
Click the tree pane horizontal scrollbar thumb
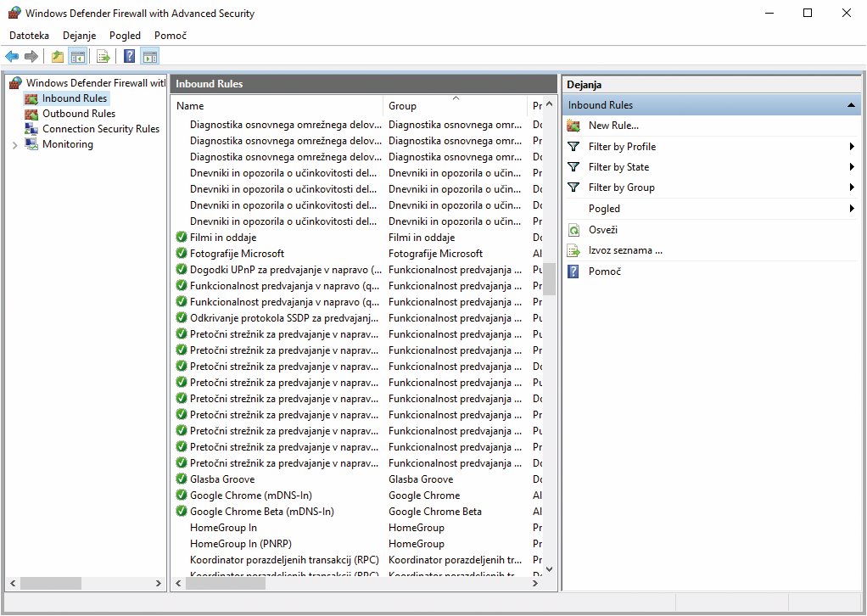51,583
